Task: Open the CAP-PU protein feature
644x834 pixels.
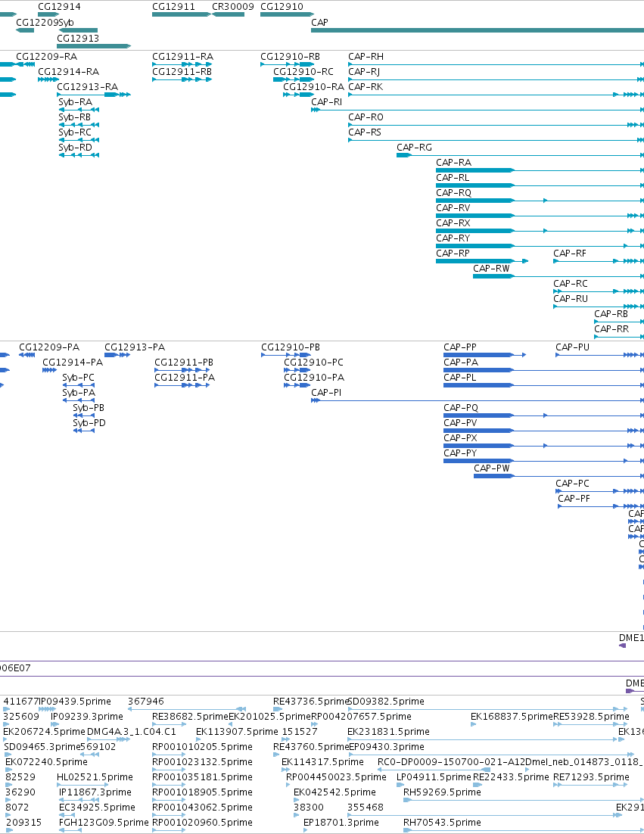Action: click(x=573, y=347)
